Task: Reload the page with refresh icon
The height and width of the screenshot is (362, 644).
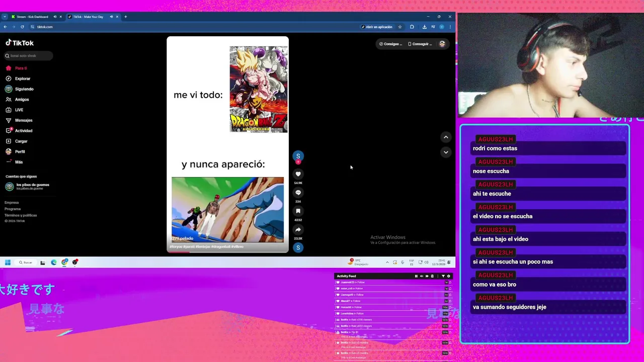Action: point(22,27)
